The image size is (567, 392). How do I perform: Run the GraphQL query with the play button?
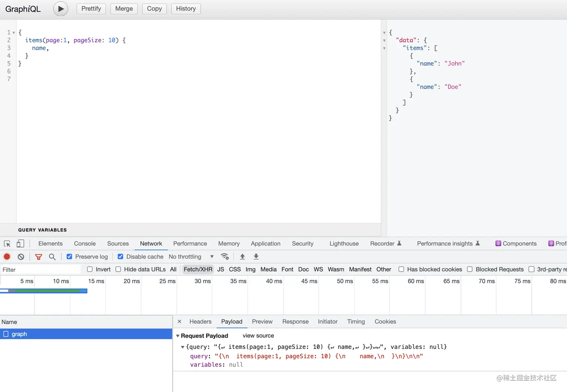[x=60, y=9]
